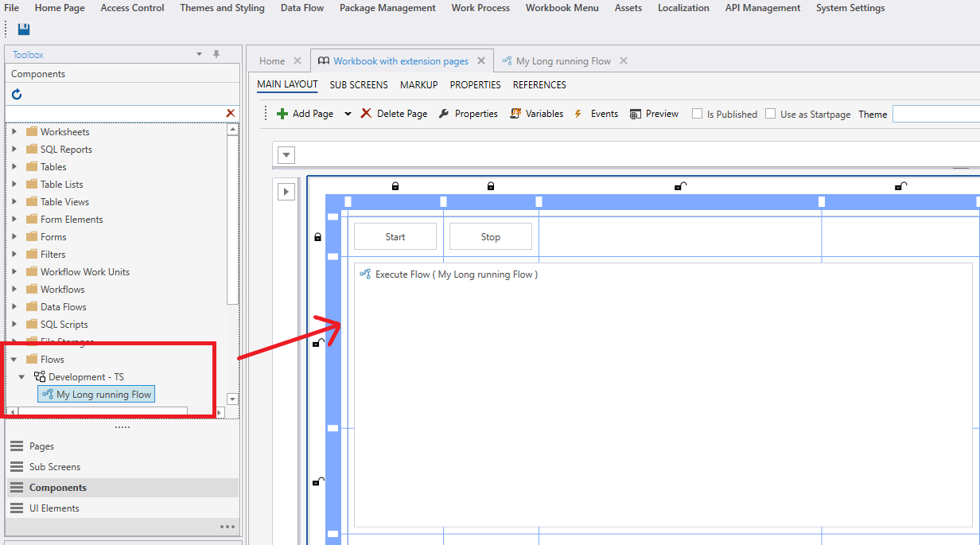Clear the toolbox search with red X
The image size is (980, 545).
(x=231, y=114)
